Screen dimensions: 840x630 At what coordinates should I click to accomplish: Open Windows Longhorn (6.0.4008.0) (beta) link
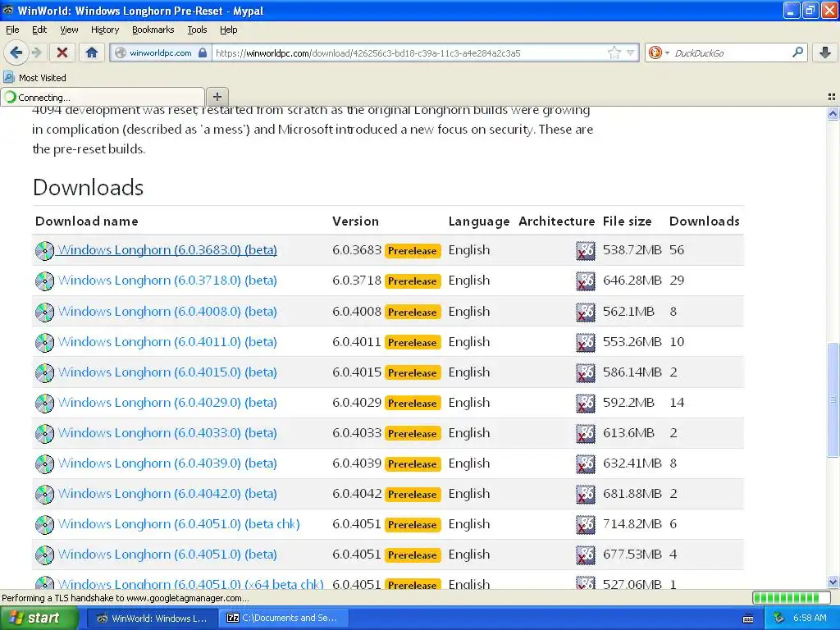(167, 311)
